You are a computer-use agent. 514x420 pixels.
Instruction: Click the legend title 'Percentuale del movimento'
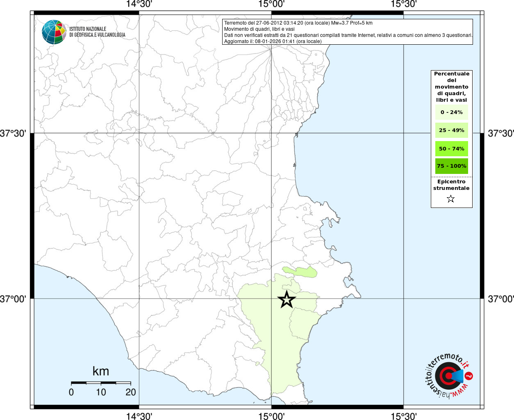(x=452, y=87)
